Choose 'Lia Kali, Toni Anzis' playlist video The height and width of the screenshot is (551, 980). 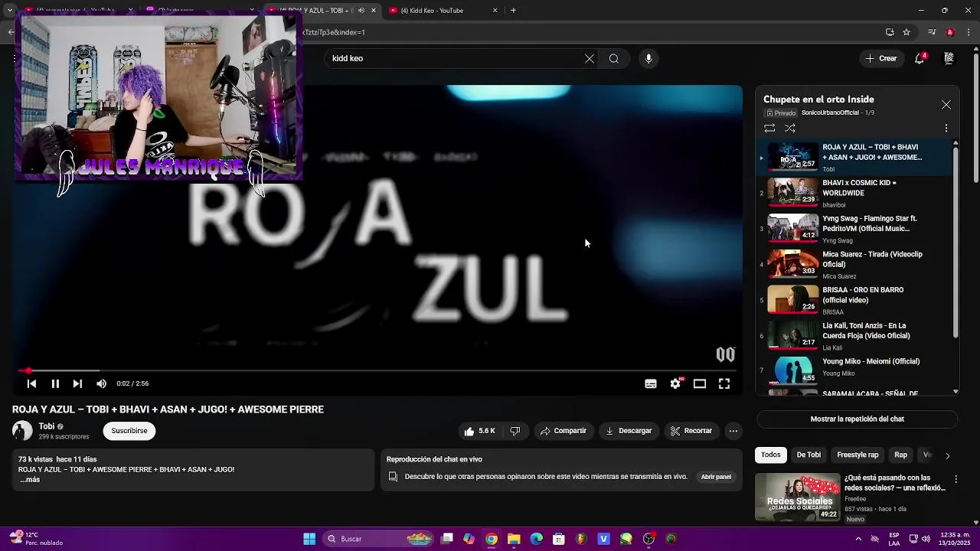pyautogui.click(x=854, y=336)
